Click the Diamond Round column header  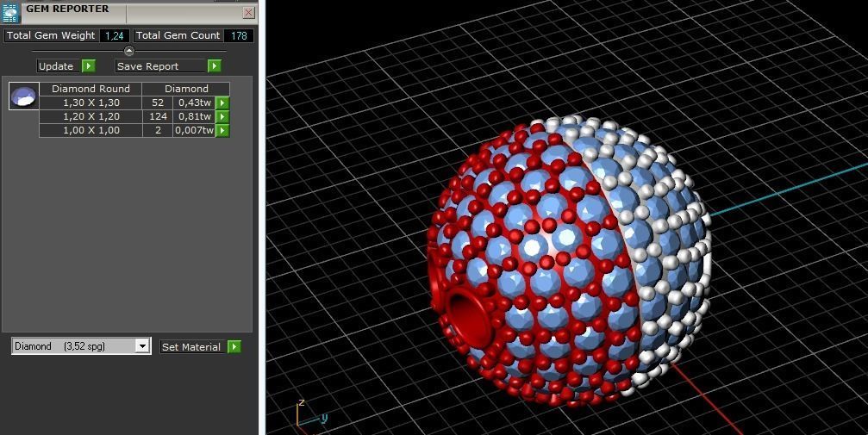(x=91, y=89)
